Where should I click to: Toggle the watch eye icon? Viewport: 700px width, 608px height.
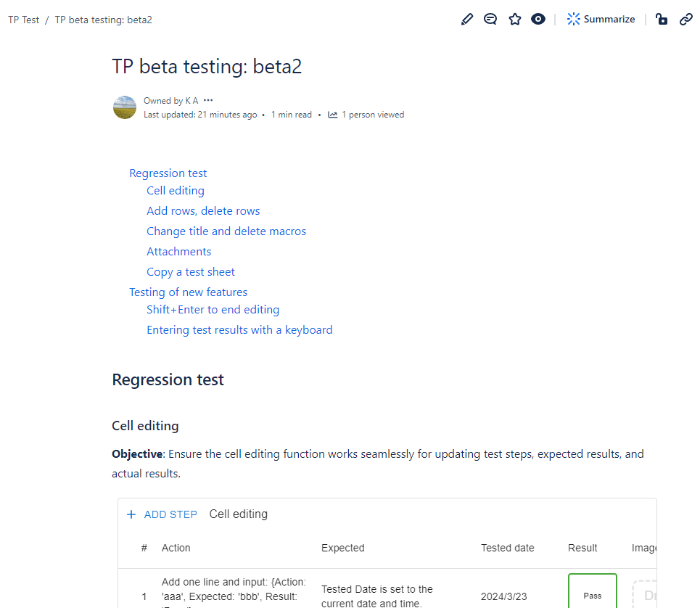[538, 20]
